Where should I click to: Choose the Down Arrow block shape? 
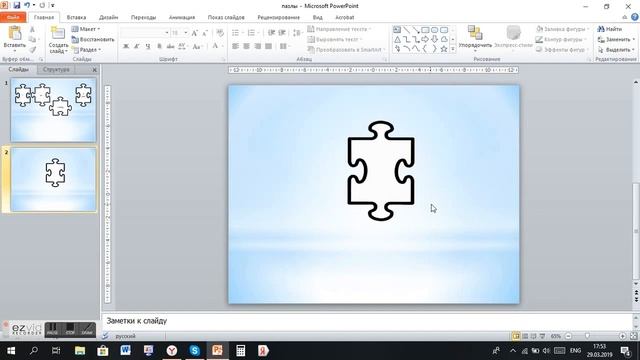click(x=435, y=39)
